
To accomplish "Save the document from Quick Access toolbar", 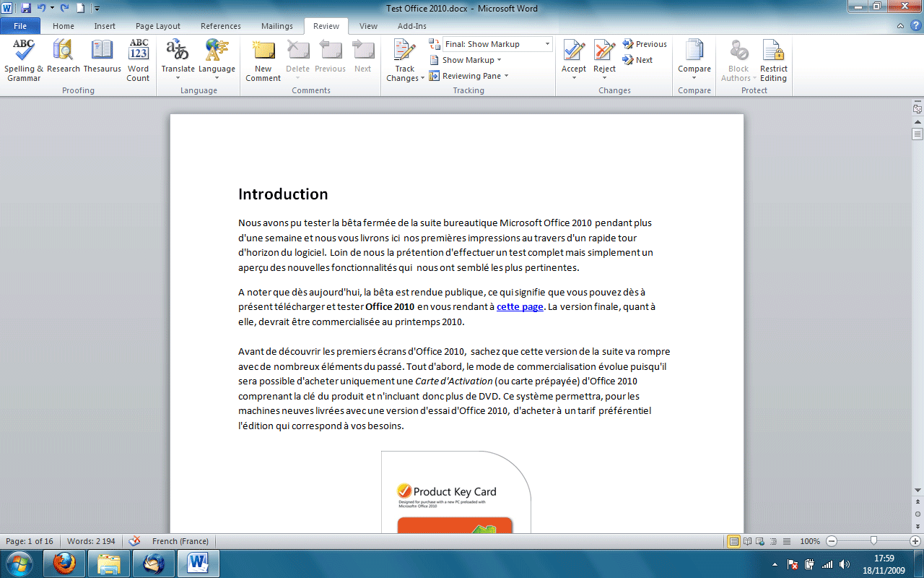I will click(26, 8).
